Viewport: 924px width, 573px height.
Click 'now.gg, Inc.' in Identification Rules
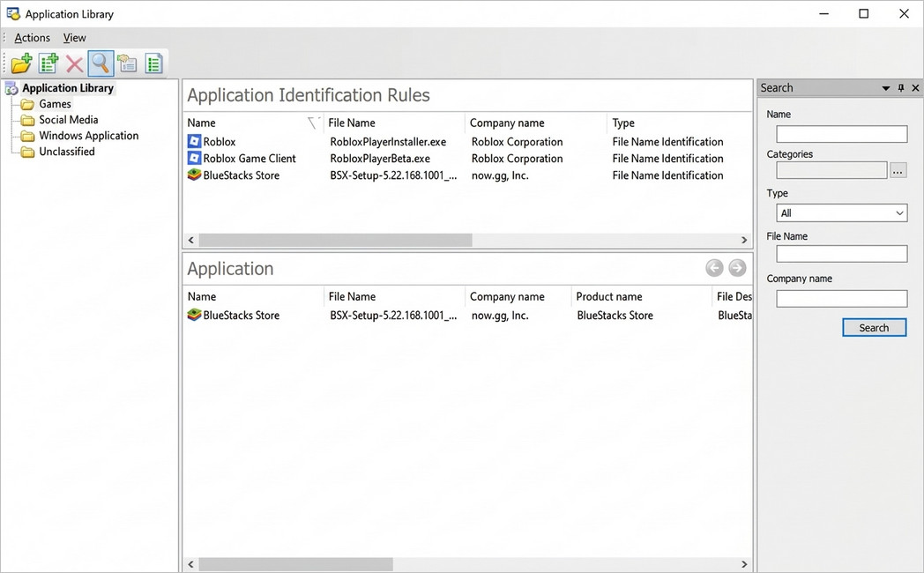pos(500,175)
